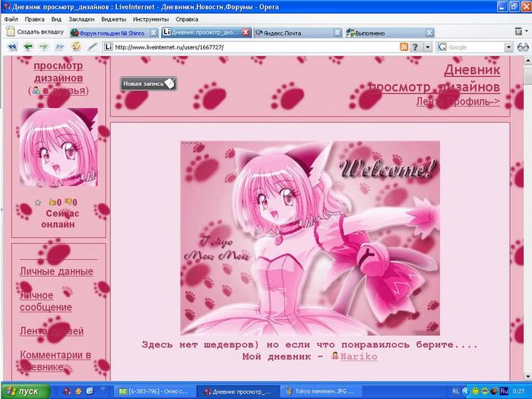Close the Дневник просмотр_диз tab

coord(246,33)
